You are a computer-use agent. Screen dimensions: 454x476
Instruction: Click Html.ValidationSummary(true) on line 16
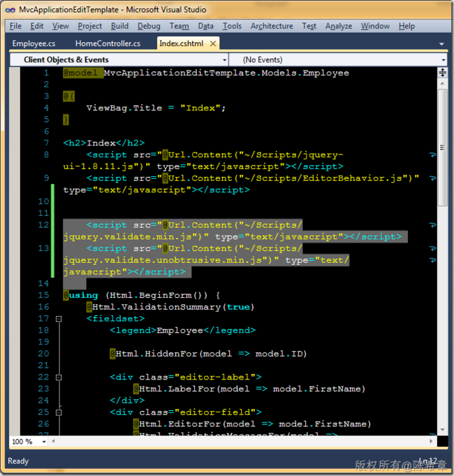173,307
